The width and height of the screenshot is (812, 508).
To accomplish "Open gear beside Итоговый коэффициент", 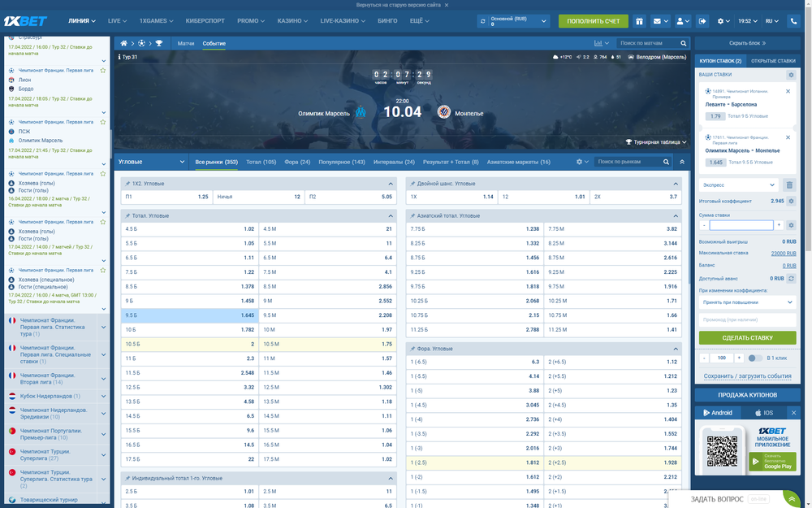I will [791, 201].
